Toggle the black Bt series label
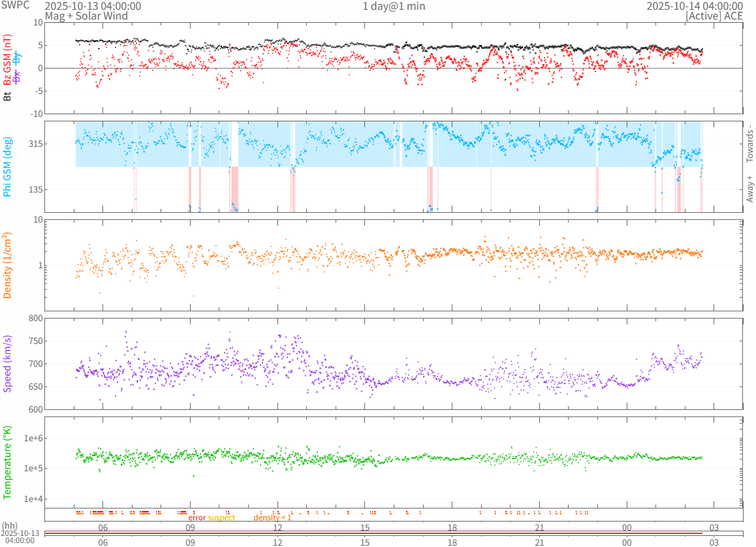 [7, 96]
